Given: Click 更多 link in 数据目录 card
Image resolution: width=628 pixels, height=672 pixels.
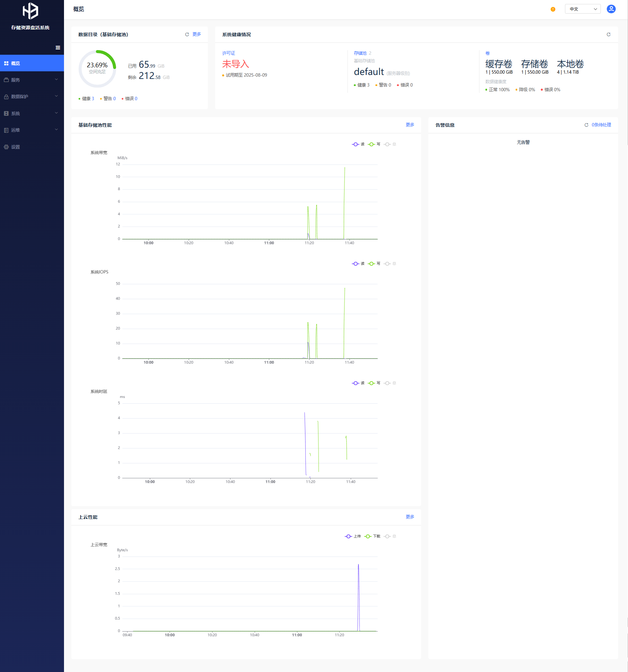Looking at the screenshot, I should [x=197, y=34].
